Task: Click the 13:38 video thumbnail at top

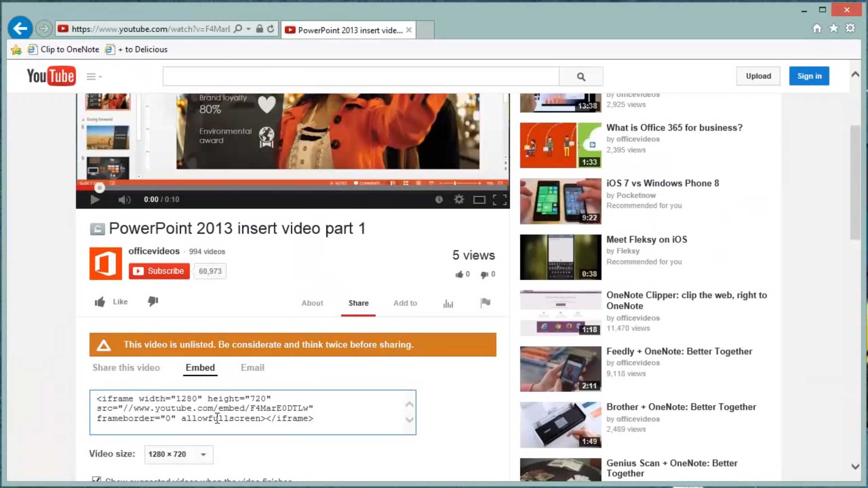Action: coord(561,103)
